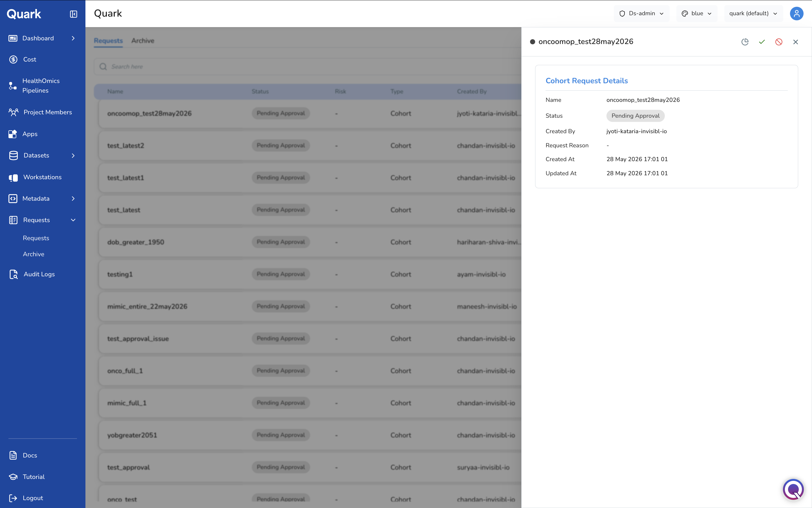812x508 pixels.
Task: Go to Cost in the sidebar
Action: coord(30,60)
